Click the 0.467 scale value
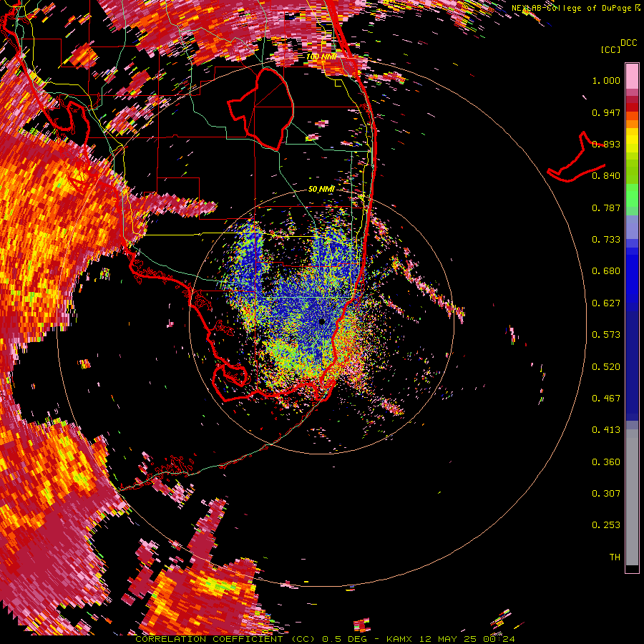Viewport: 644px width, 644px height. (606, 399)
